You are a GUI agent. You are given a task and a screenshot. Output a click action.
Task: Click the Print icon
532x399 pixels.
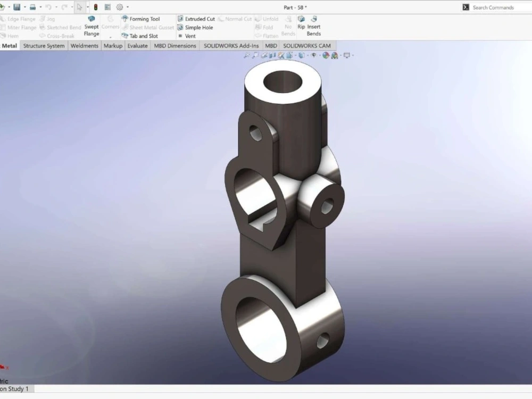pyautogui.click(x=32, y=7)
